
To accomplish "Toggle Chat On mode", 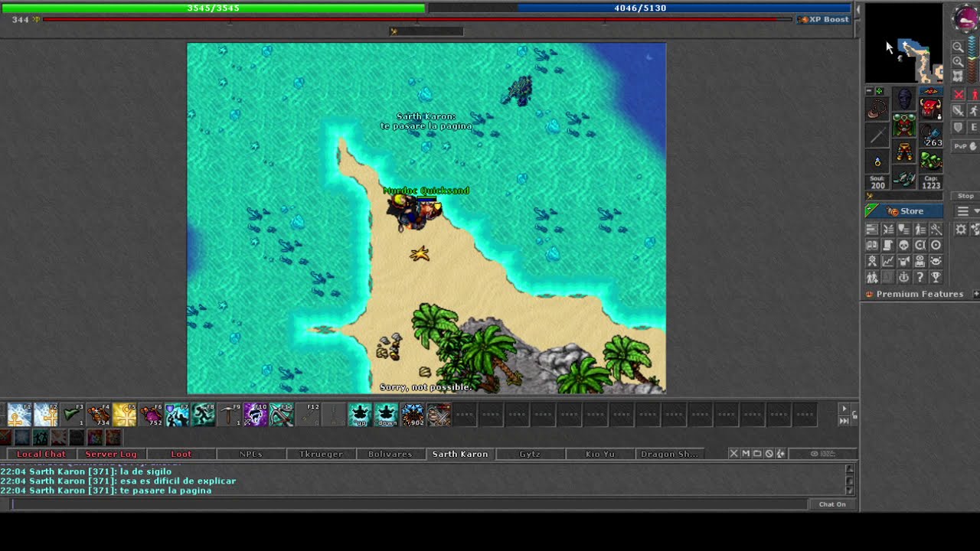I will 832,504.
